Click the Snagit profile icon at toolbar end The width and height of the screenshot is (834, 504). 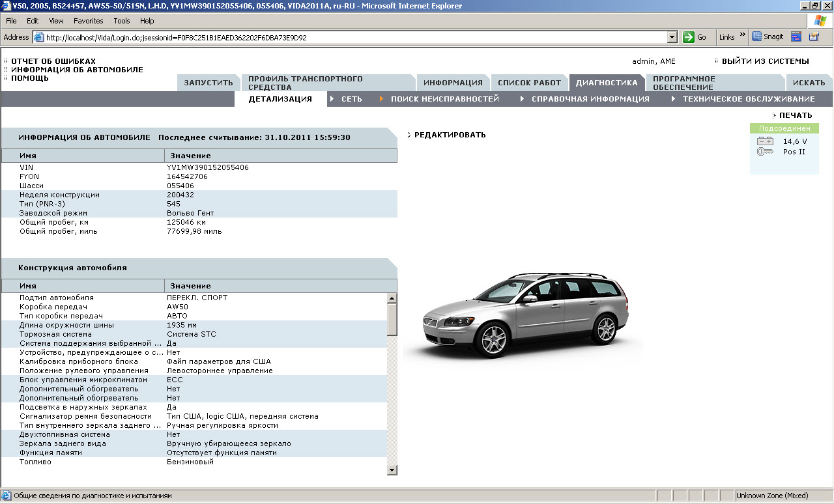(x=813, y=37)
